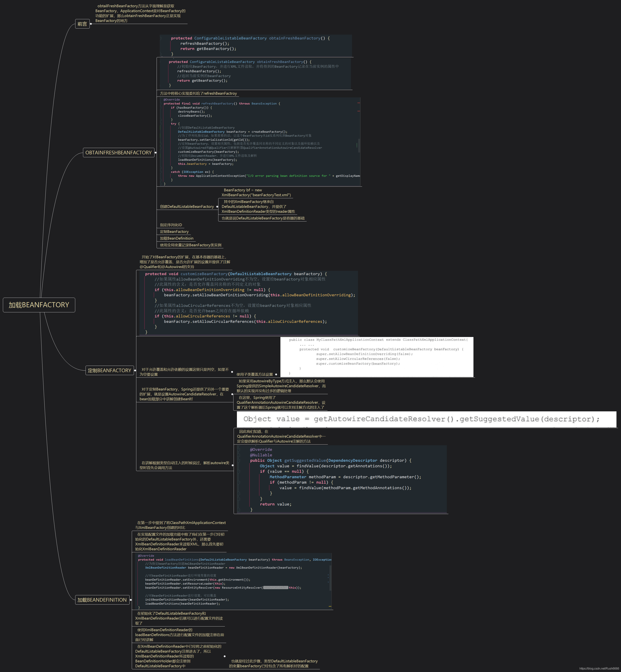Click the 对于定制BeanFactory，Spring还提供了 paragraph
The height and width of the screenshot is (672, 621).
[x=184, y=394]
